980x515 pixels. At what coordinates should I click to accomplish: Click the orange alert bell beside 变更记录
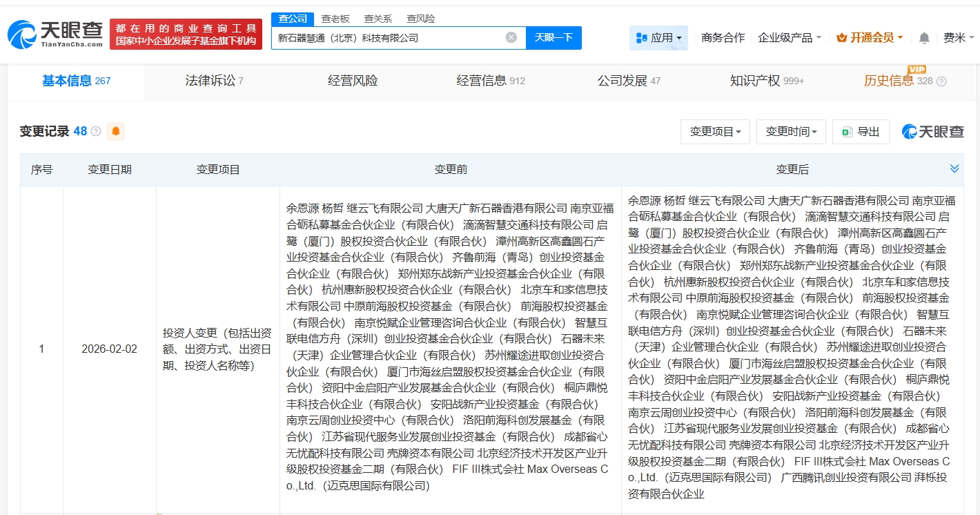(115, 131)
